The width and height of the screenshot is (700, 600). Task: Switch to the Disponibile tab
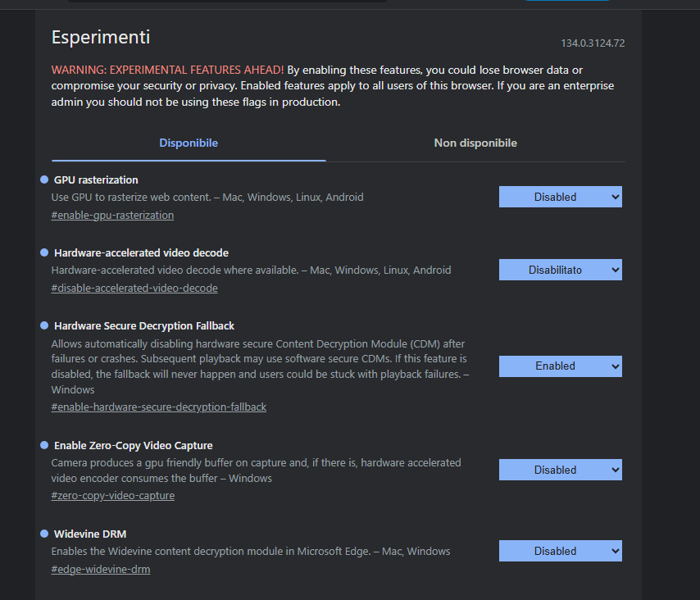pos(189,143)
